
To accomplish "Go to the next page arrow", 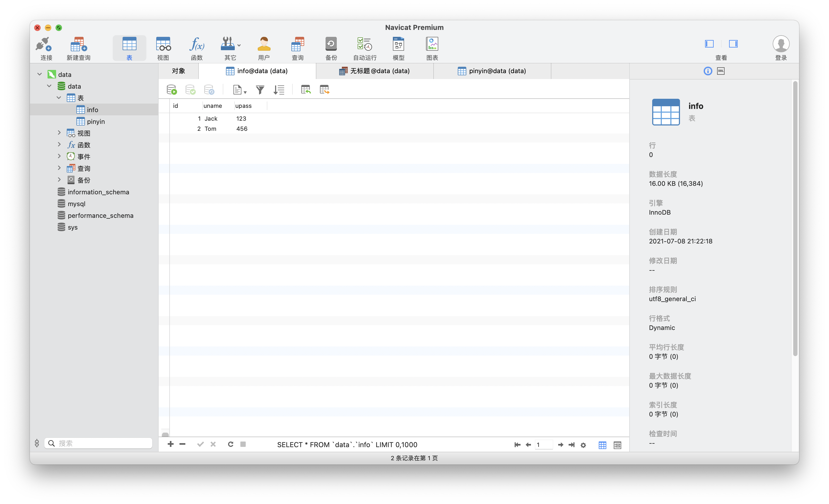I will (561, 445).
